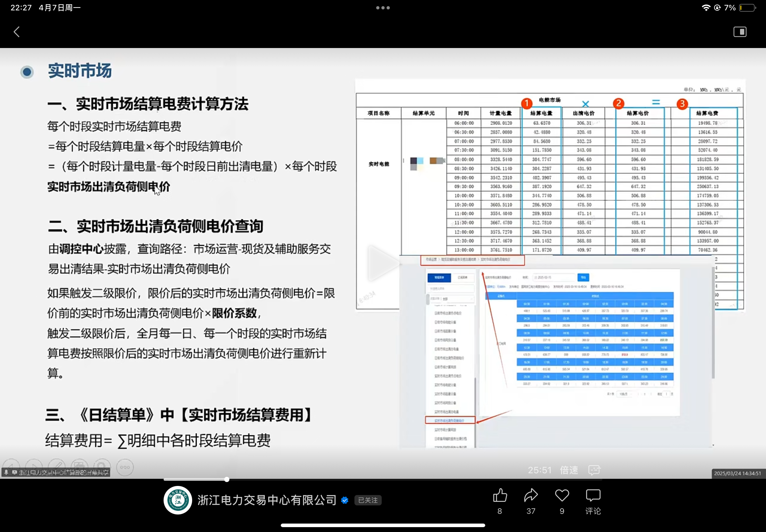Tap the thumbs-up like icon
The image size is (766, 532).
tap(500, 495)
